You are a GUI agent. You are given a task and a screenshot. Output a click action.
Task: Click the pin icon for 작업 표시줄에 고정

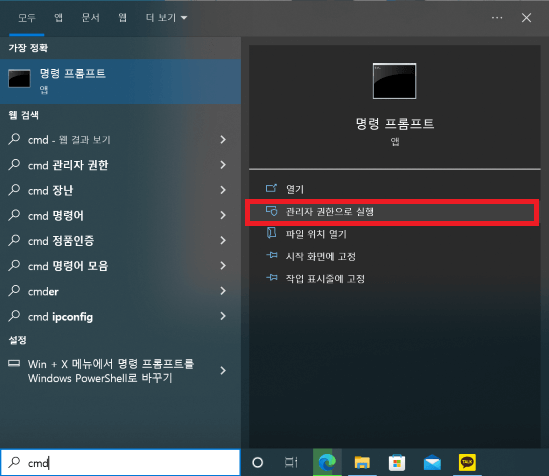pos(272,278)
